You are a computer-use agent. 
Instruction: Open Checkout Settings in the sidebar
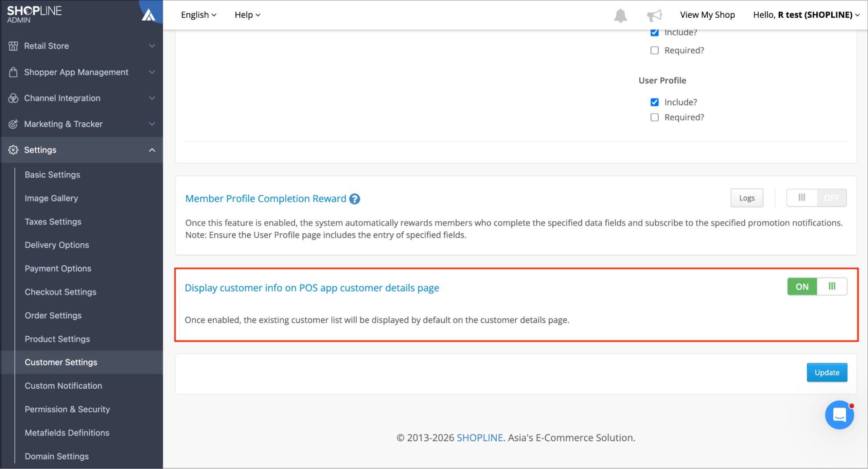click(60, 292)
